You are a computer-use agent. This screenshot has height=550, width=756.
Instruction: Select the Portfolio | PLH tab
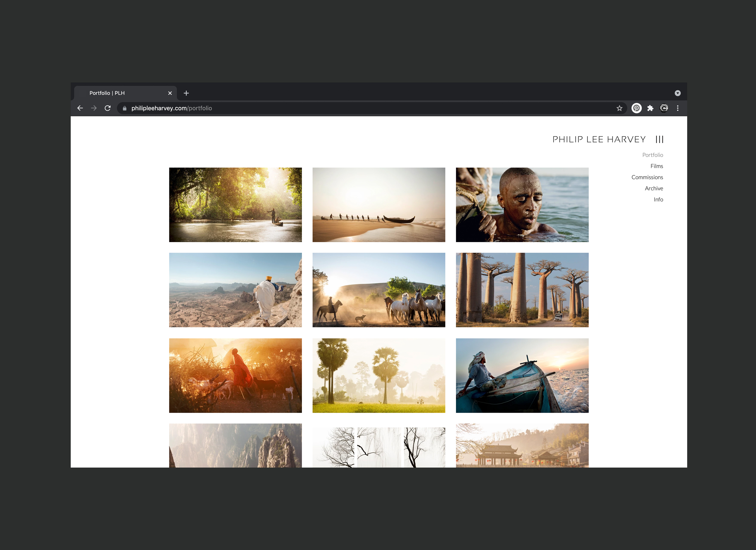(125, 93)
